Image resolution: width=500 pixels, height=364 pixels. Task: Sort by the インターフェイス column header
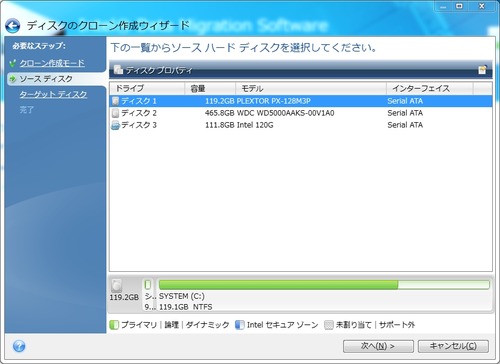pyautogui.click(x=430, y=89)
